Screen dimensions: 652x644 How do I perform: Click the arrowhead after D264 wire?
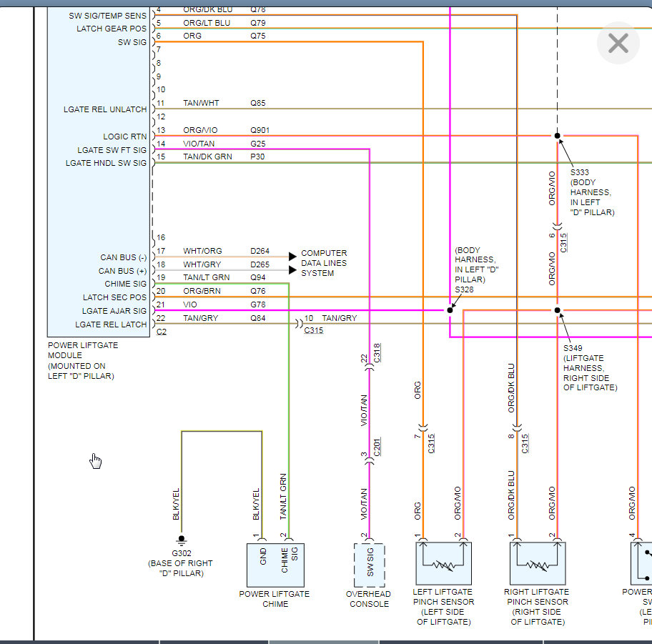coord(292,256)
